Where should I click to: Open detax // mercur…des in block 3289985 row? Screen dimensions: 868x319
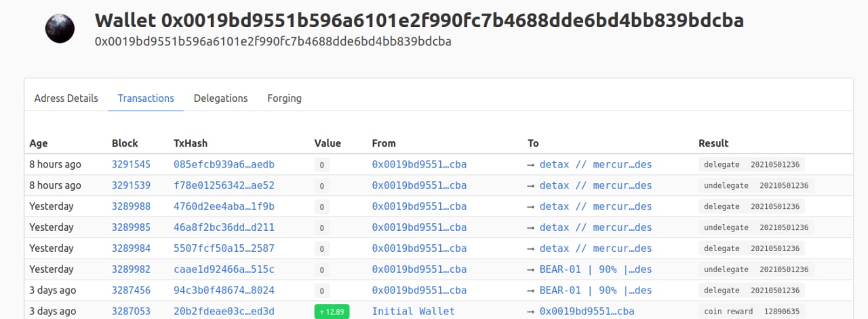(595, 227)
